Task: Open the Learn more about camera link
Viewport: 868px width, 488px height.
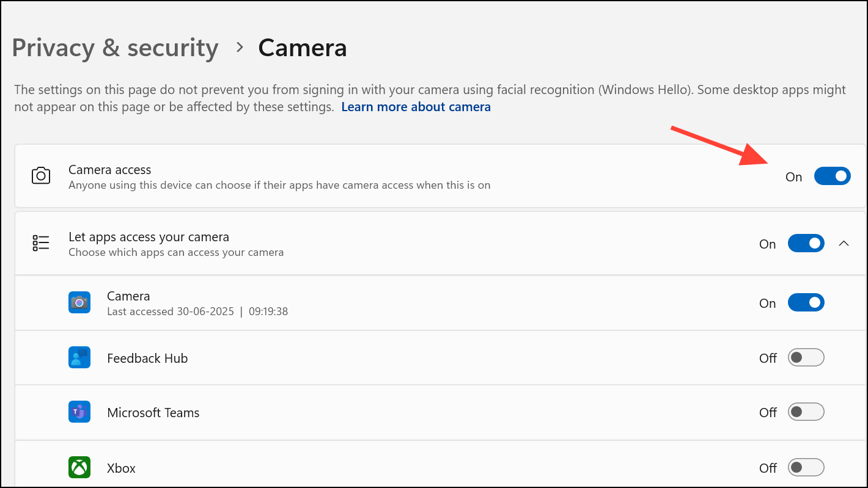Action: [416, 107]
